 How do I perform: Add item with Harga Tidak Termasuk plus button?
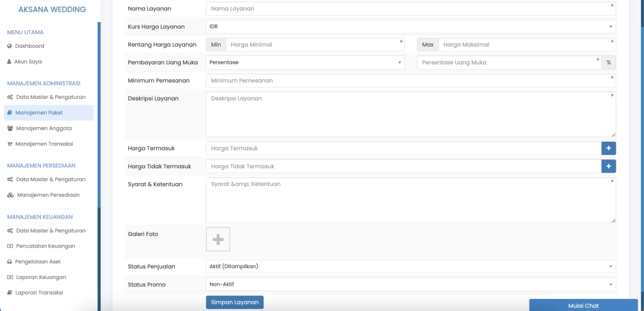point(608,166)
